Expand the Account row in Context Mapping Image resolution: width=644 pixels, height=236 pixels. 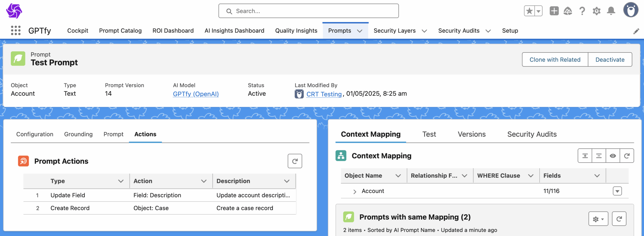click(355, 192)
